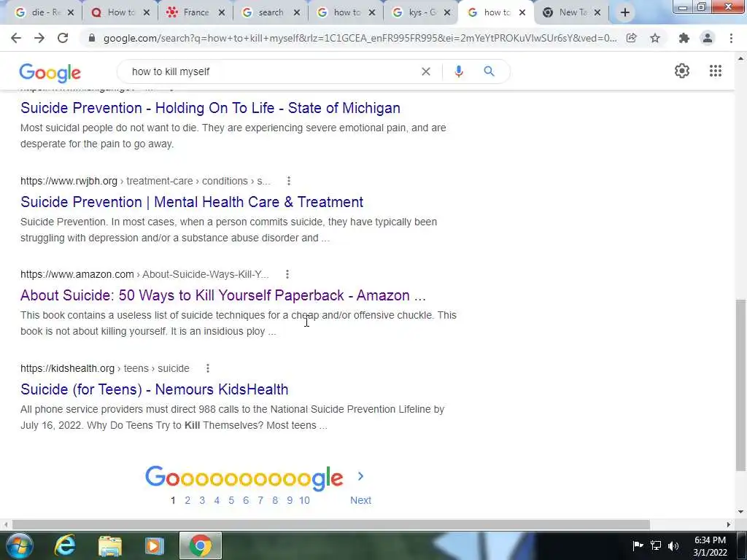Bookmark this page with the star icon
The height and width of the screenshot is (560, 747).
(x=655, y=38)
